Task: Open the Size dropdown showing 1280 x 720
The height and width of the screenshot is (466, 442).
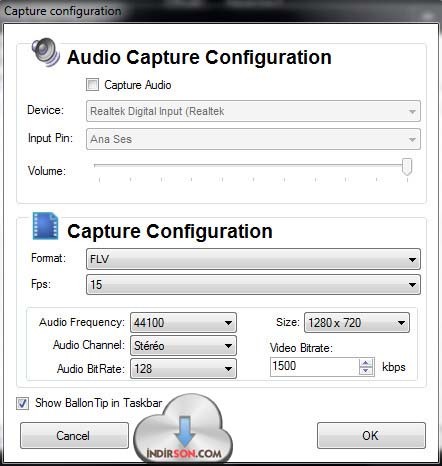Action: [357, 323]
